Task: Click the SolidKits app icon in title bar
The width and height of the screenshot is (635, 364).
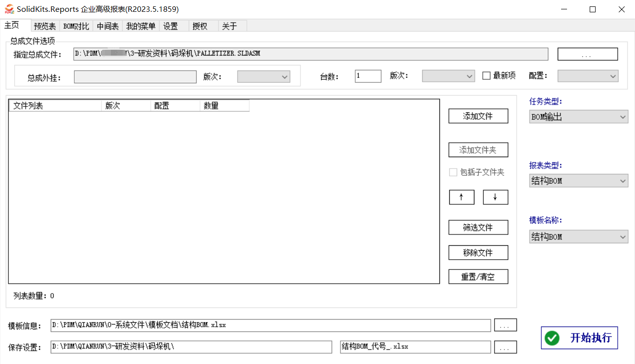Action: tap(9, 9)
